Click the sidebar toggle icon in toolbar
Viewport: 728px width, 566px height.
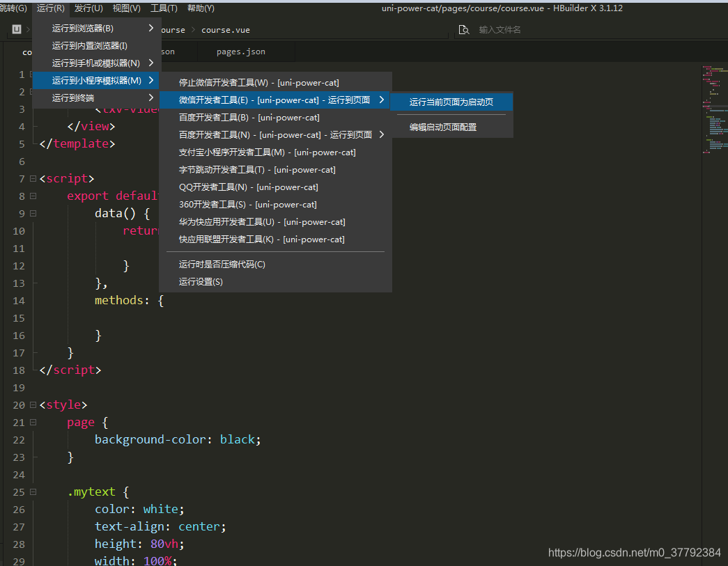(17, 29)
